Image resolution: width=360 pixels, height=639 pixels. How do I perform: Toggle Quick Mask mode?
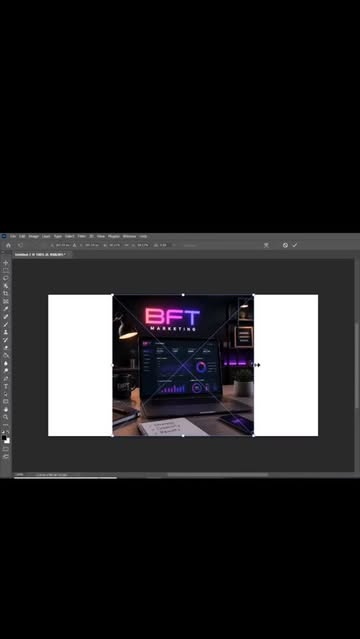6,449
